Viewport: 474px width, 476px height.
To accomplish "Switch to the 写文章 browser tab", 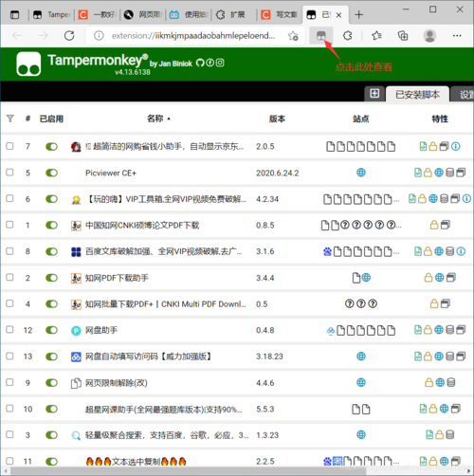I will [x=280, y=14].
